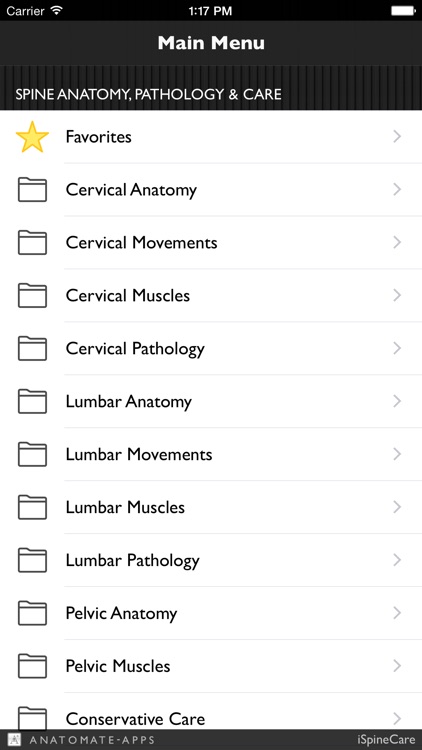Expand Favorites using its chevron arrow
This screenshot has height=750, width=422.
coord(397,137)
